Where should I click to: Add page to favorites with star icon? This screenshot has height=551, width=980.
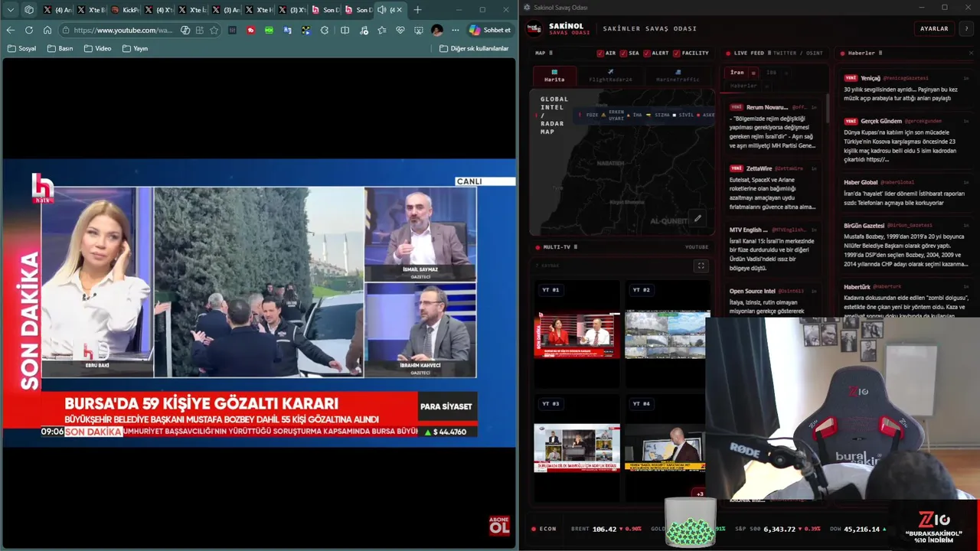tap(214, 30)
